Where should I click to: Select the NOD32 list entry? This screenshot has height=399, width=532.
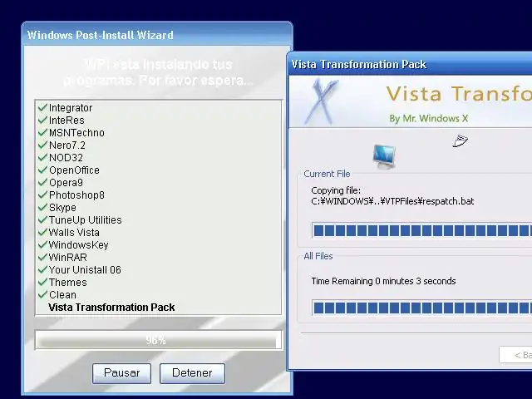click(66, 158)
